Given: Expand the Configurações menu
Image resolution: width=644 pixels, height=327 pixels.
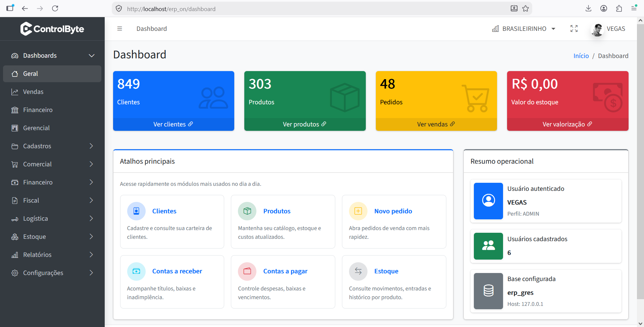Looking at the screenshot, I should coord(52,273).
